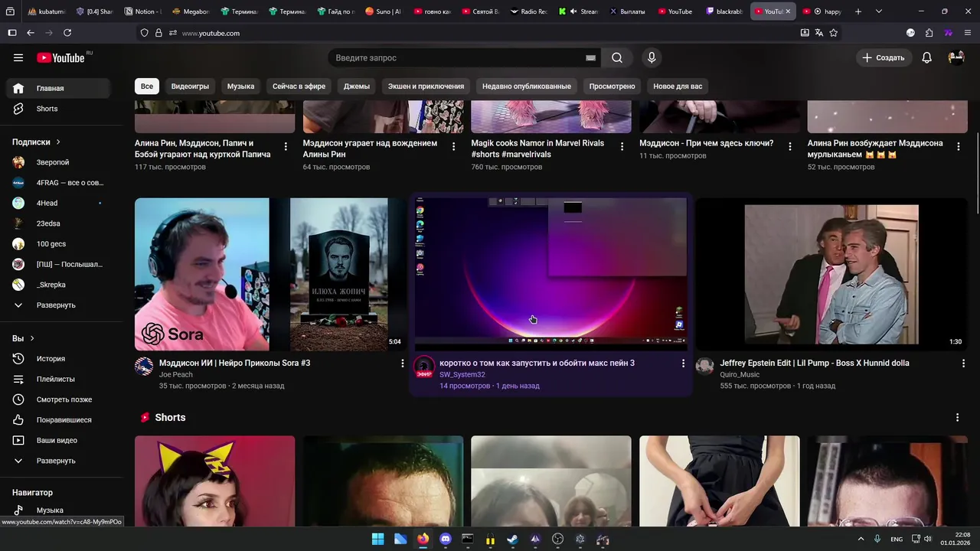Open the browser application menu

968,33
